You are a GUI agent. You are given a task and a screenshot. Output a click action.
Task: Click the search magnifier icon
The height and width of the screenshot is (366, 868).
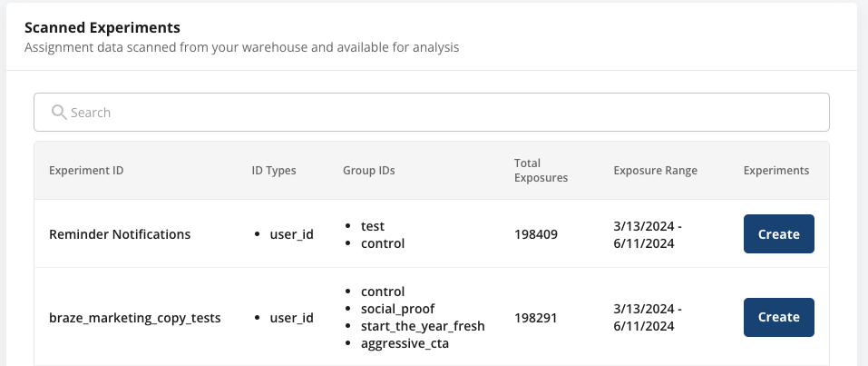[x=59, y=113]
